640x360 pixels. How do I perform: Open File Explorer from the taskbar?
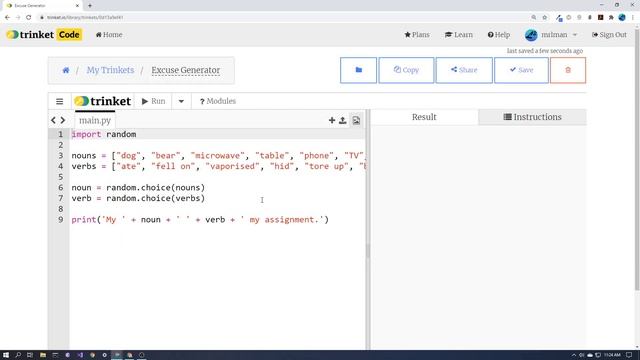coord(42,355)
